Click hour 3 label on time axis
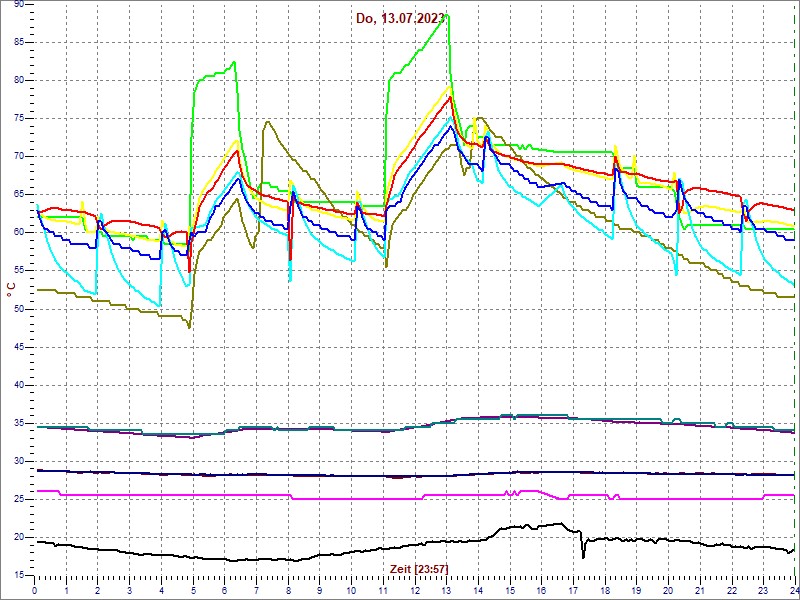This screenshot has height=600, width=800. click(x=130, y=588)
